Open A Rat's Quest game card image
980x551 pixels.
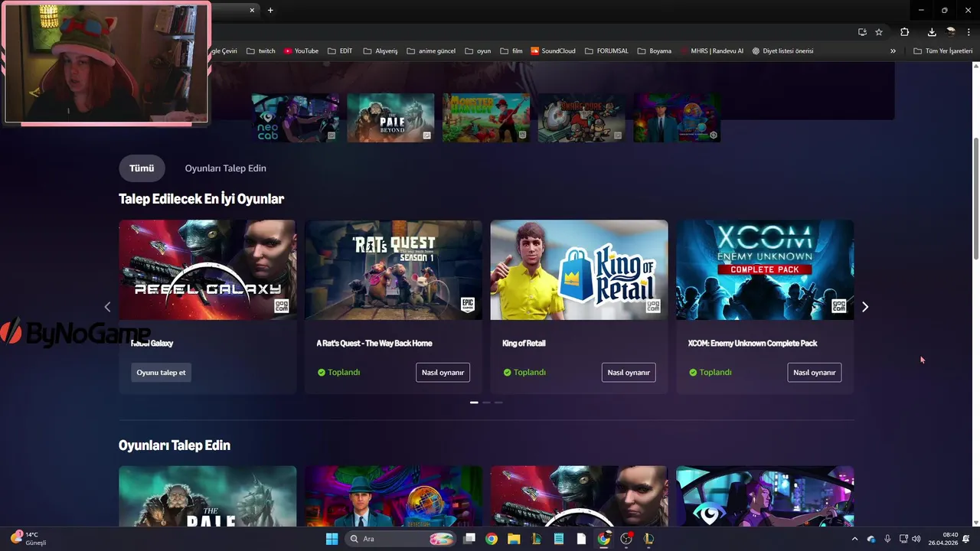pyautogui.click(x=394, y=270)
